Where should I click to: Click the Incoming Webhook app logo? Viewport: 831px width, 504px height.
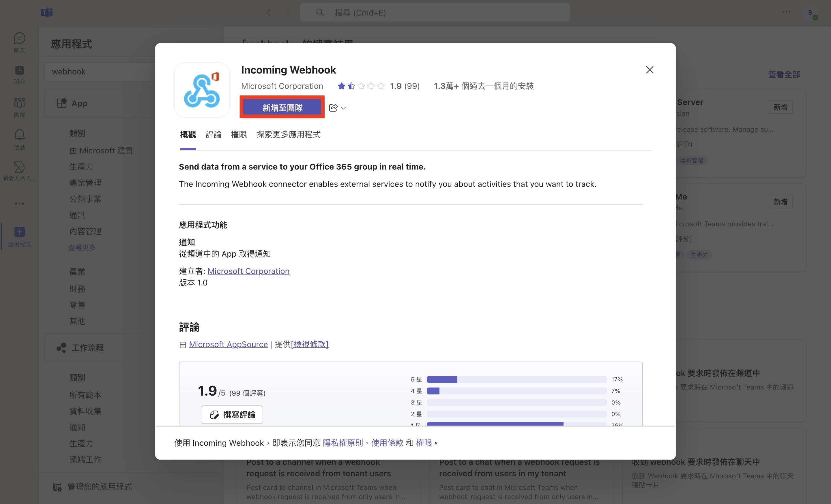pyautogui.click(x=202, y=90)
